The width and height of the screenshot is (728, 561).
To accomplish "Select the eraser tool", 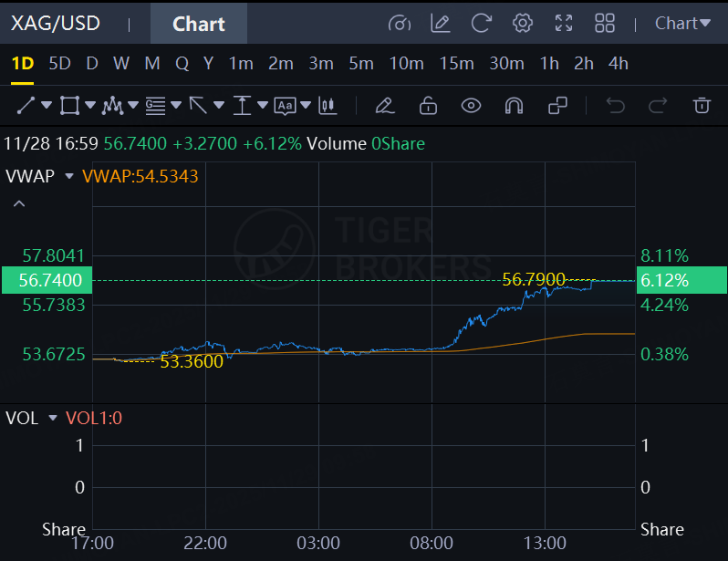I will 384,106.
